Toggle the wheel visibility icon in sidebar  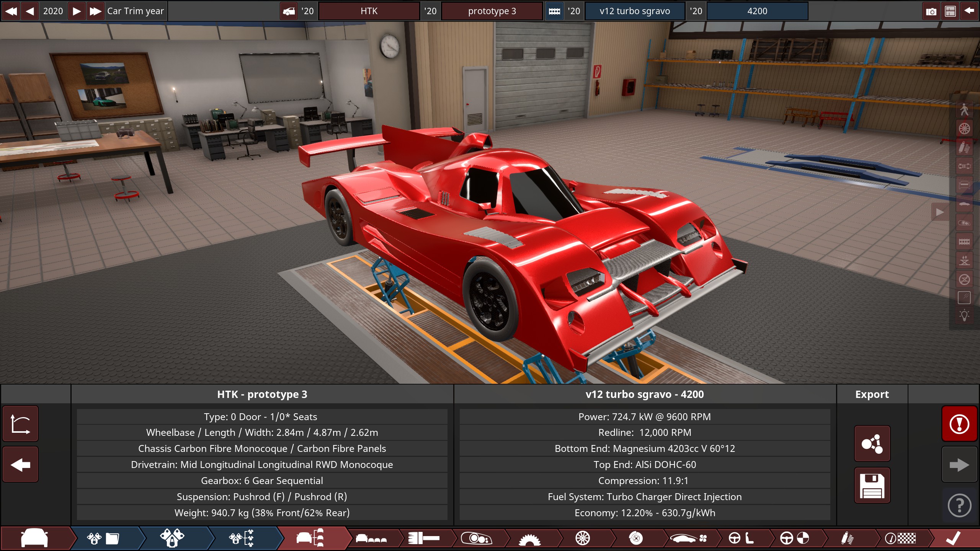(964, 129)
